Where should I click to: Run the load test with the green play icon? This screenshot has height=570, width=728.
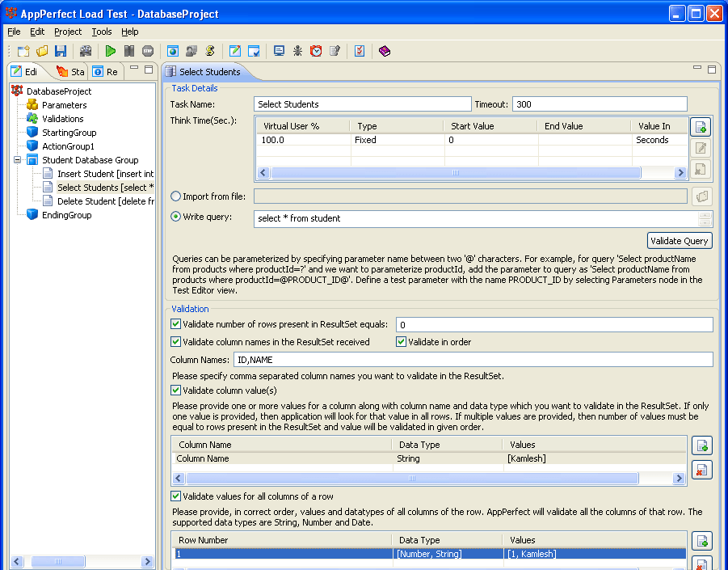click(x=111, y=50)
